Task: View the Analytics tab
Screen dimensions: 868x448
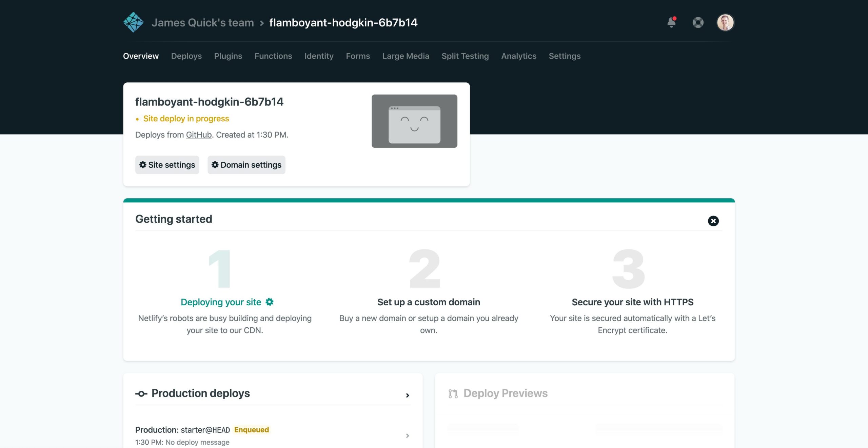Action: pos(519,56)
